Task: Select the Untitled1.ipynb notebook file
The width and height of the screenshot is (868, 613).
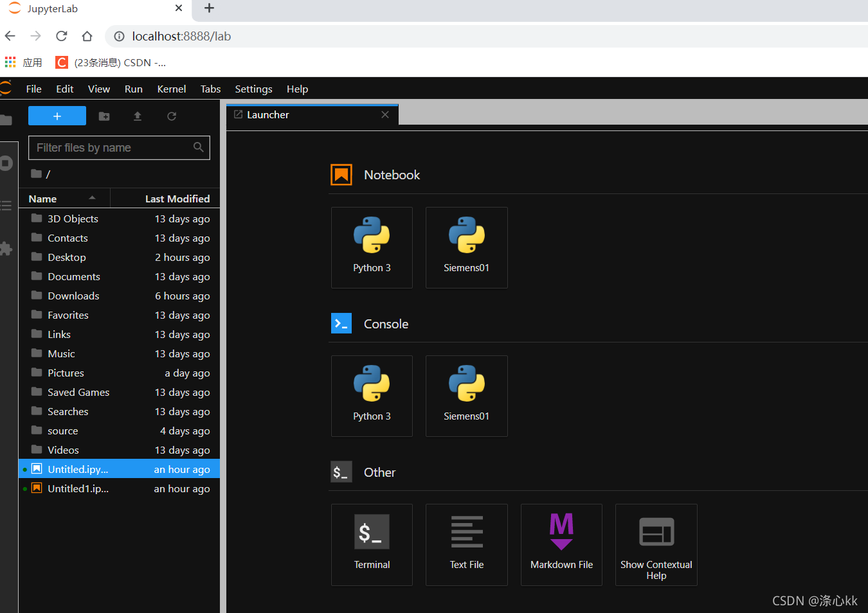Action: (120, 488)
